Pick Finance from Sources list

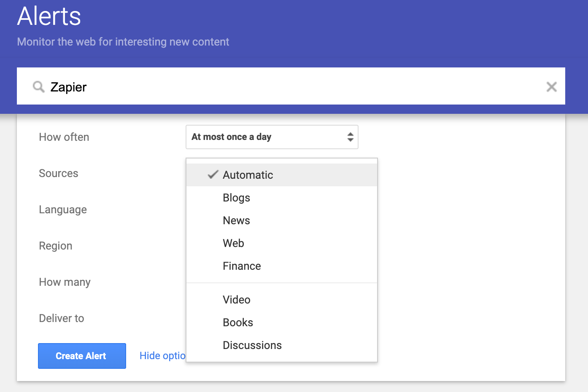pos(282,266)
